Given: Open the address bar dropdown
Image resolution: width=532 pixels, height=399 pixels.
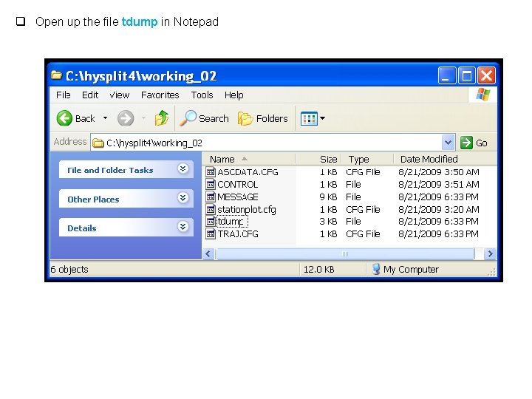Looking at the screenshot, I should tap(448, 143).
